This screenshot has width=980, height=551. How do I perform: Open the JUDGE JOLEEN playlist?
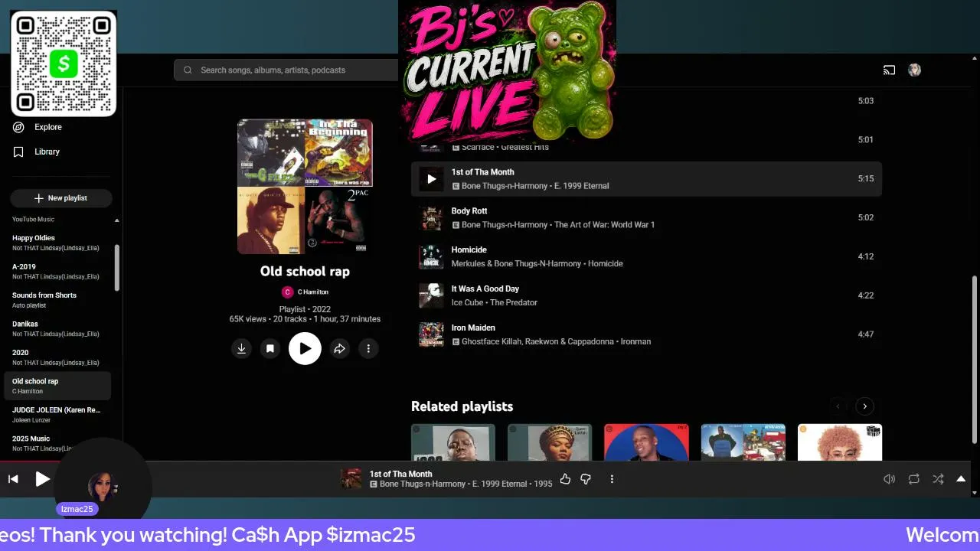coord(57,415)
